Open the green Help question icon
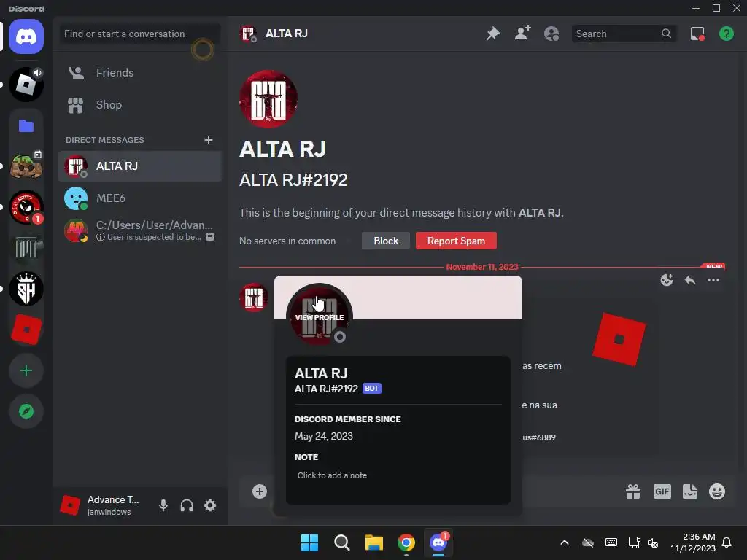The width and height of the screenshot is (747, 560). click(726, 34)
